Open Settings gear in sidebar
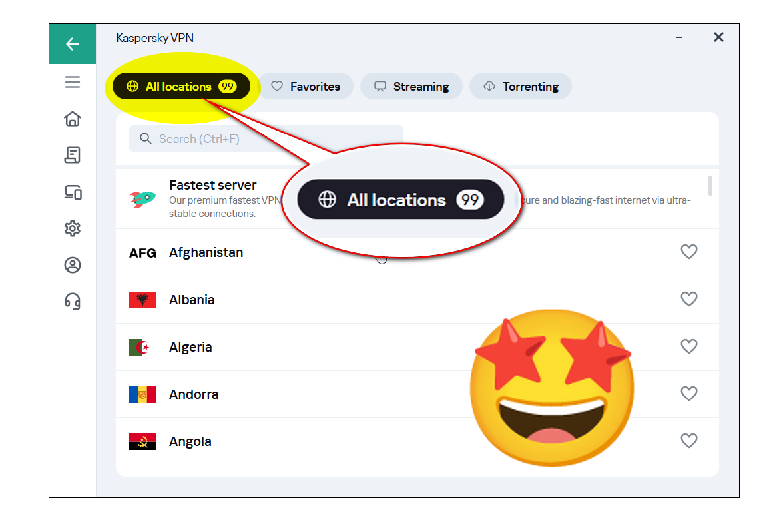Viewport: 779px width, 532px height. click(x=73, y=228)
